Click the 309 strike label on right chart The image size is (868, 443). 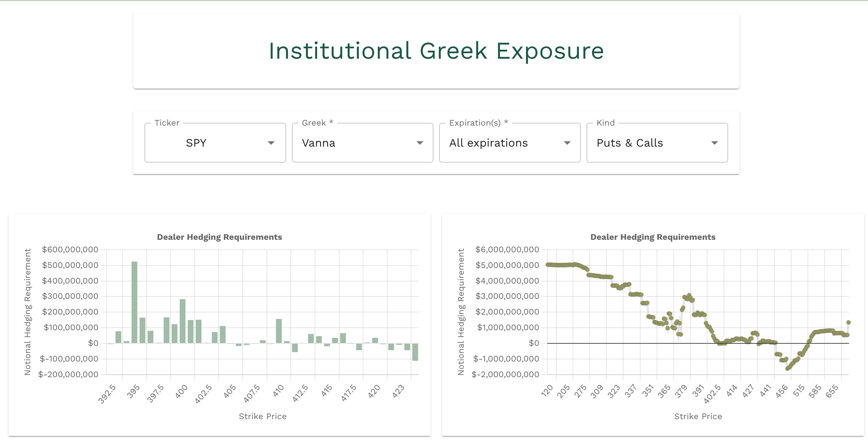597,391
